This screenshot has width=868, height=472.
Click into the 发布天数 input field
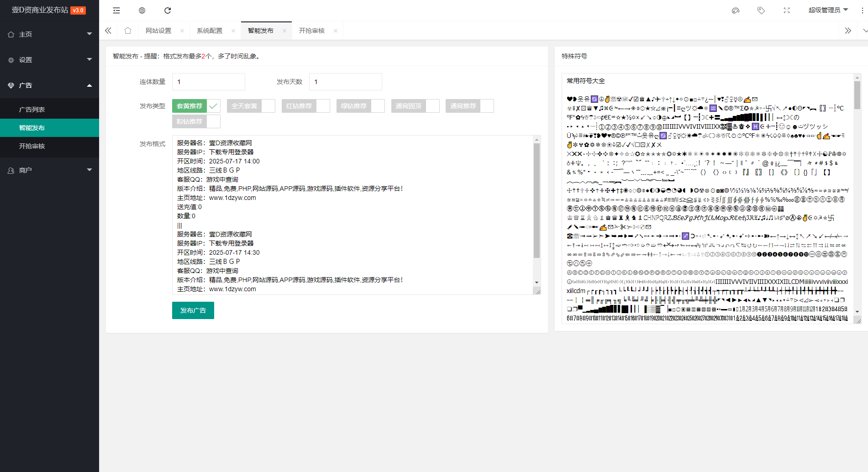tap(346, 82)
